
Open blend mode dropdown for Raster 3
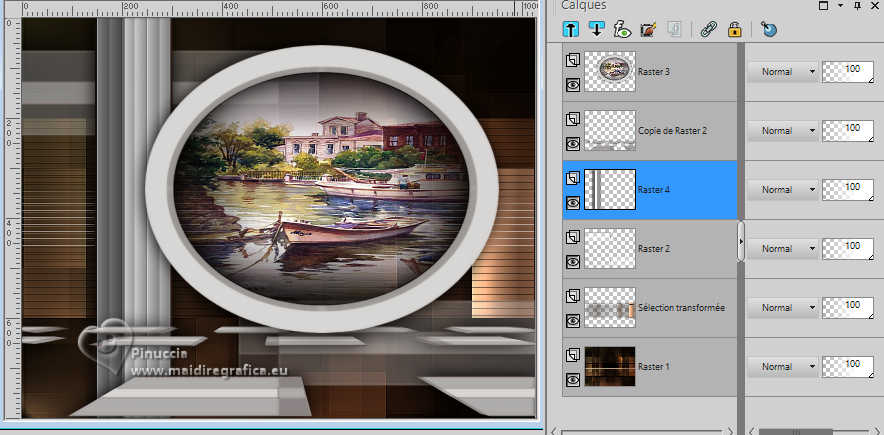(x=783, y=72)
